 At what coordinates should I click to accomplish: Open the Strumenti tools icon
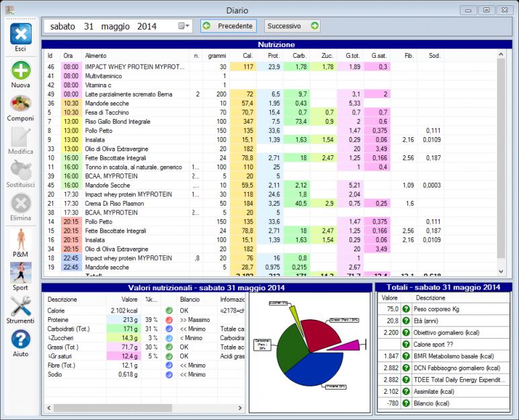(x=21, y=309)
